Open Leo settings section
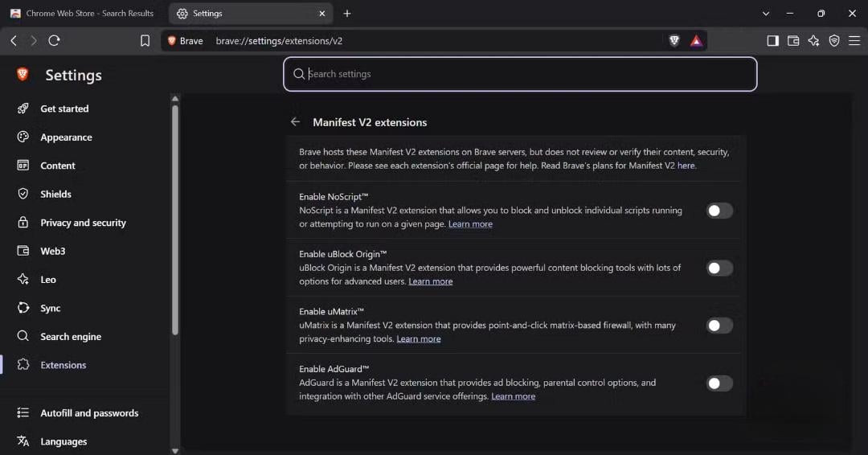 coord(48,280)
